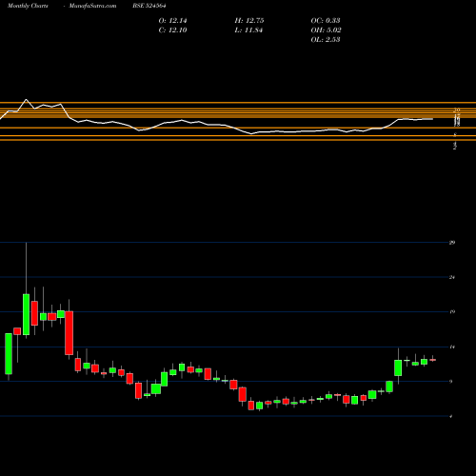Click the low value "L: 11.84"
The image size is (476, 476).
248,30
